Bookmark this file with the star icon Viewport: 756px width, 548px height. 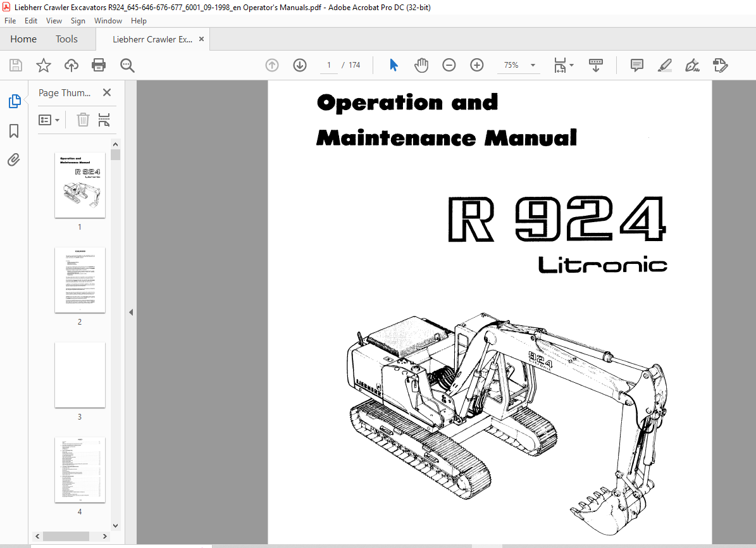(x=44, y=65)
